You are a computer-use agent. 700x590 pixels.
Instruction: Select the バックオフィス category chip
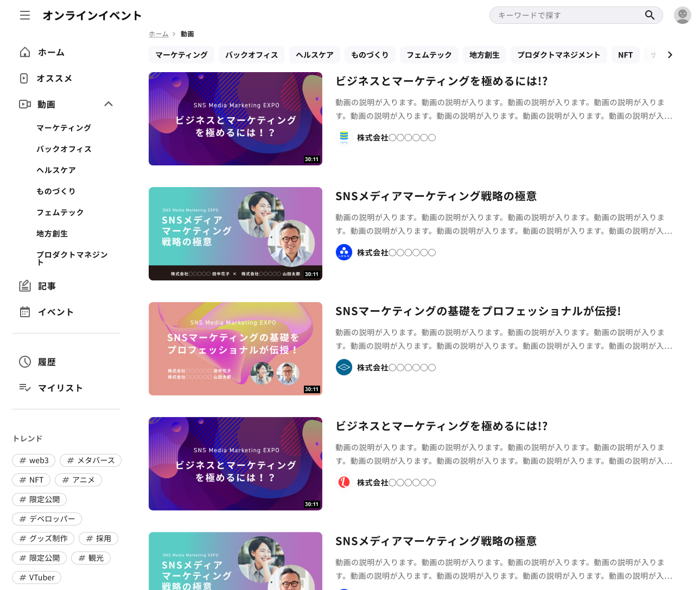tap(252, 55)
